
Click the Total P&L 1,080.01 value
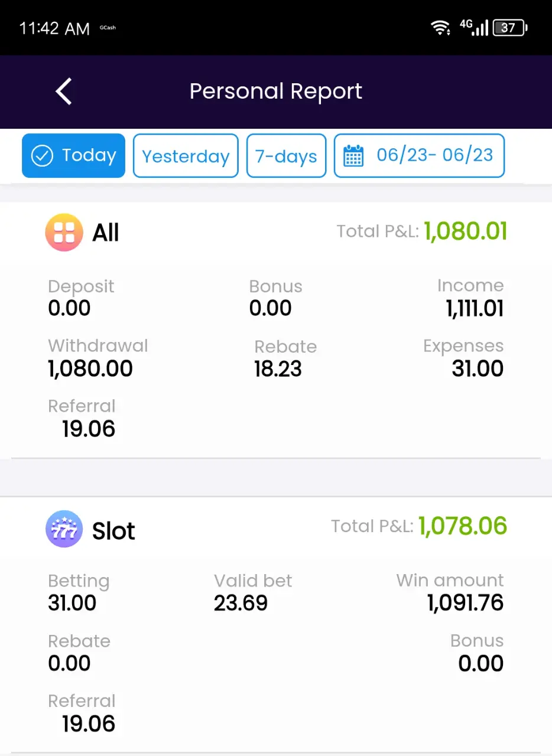[466, 231]
